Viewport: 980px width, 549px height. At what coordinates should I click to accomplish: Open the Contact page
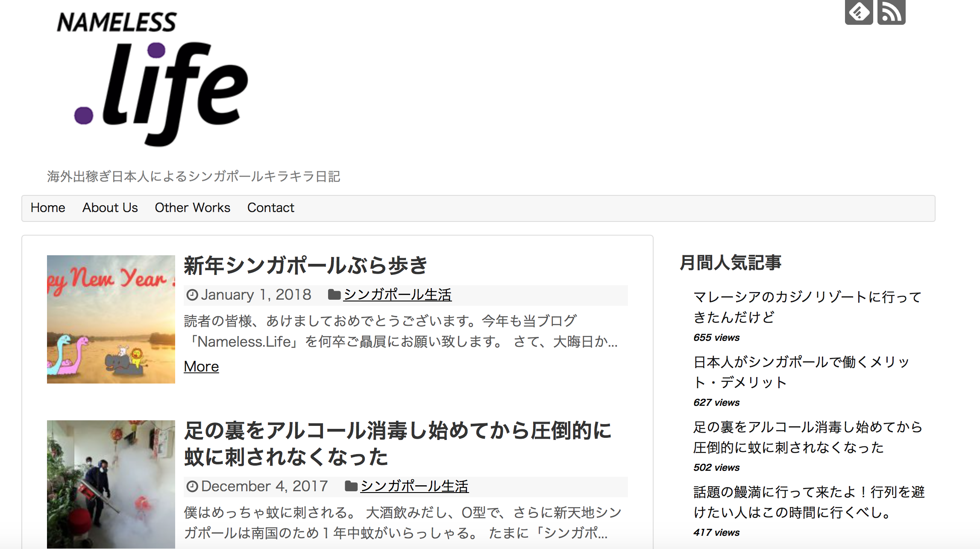(x=271, y=208)
